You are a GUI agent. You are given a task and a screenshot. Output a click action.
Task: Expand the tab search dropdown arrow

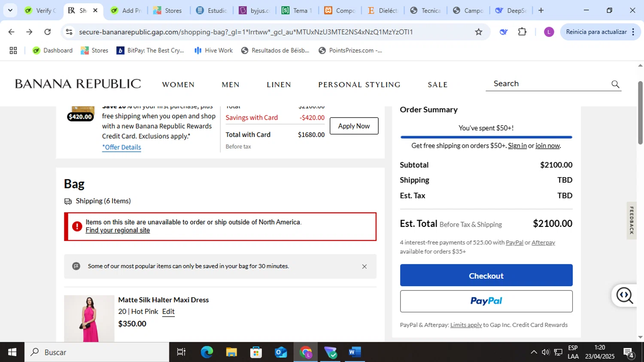10,10
